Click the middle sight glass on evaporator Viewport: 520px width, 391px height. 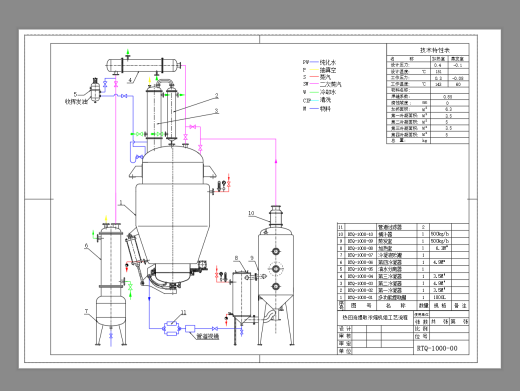(276, 269)
